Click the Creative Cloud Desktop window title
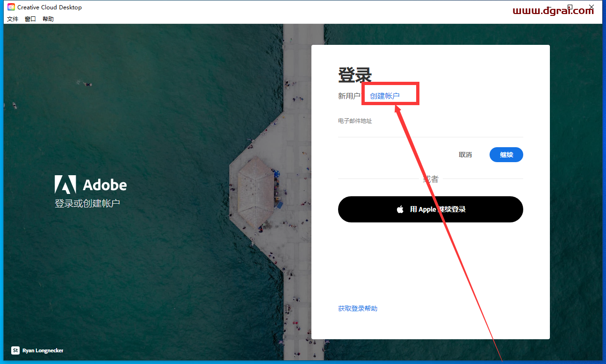 (50, 7)
